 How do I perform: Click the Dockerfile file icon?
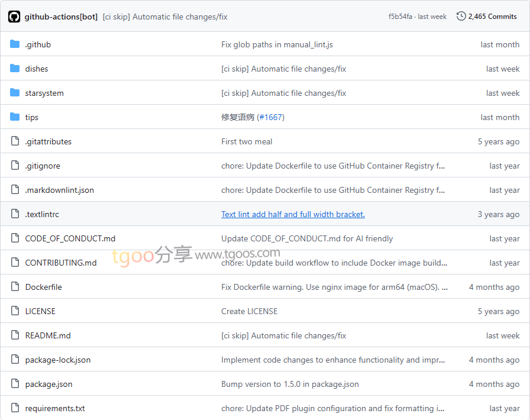pyautogui.click(x=15, y=287)
